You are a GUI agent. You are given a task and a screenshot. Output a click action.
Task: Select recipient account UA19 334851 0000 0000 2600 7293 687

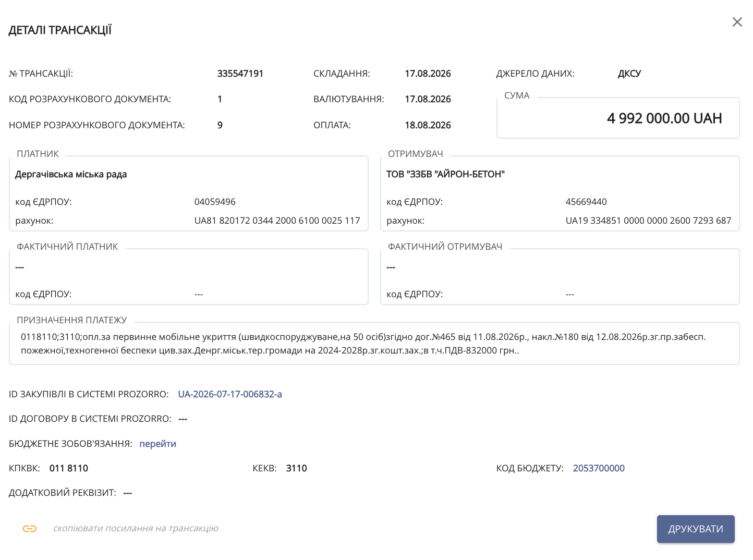coord(649,221)
